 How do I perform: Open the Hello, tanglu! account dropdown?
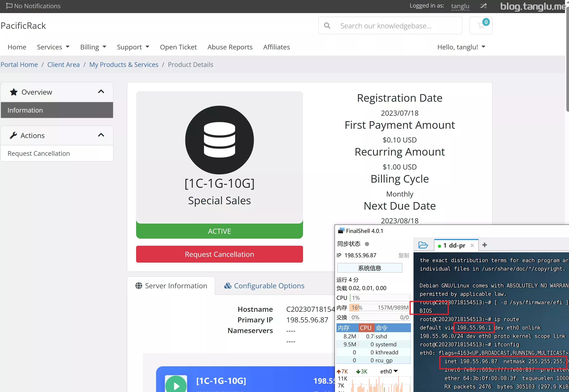pos(461,47)
